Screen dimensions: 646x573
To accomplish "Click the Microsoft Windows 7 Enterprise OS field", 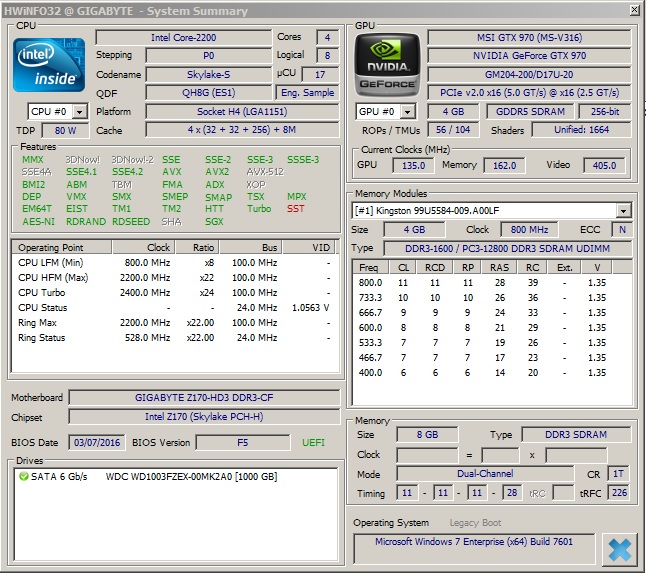I will click(474, 548).
